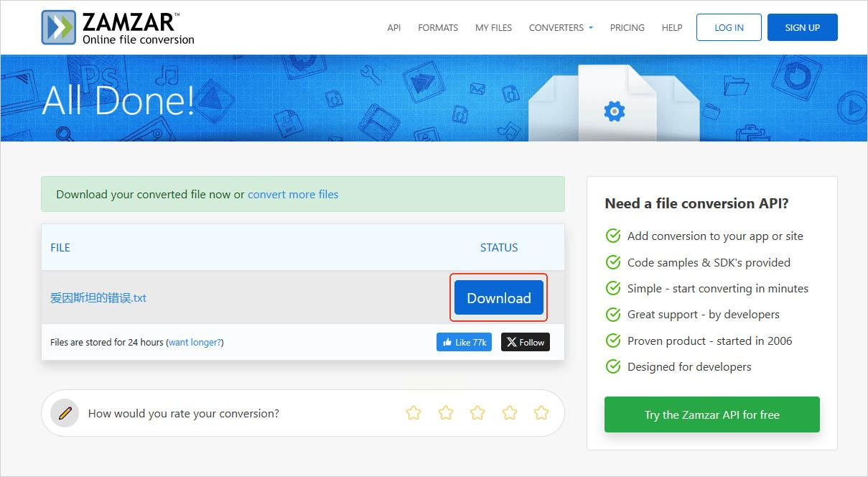Click the Facebook Like 77k button
The height and width of the screenshot is (477, 868).
[x=464, y=342]
